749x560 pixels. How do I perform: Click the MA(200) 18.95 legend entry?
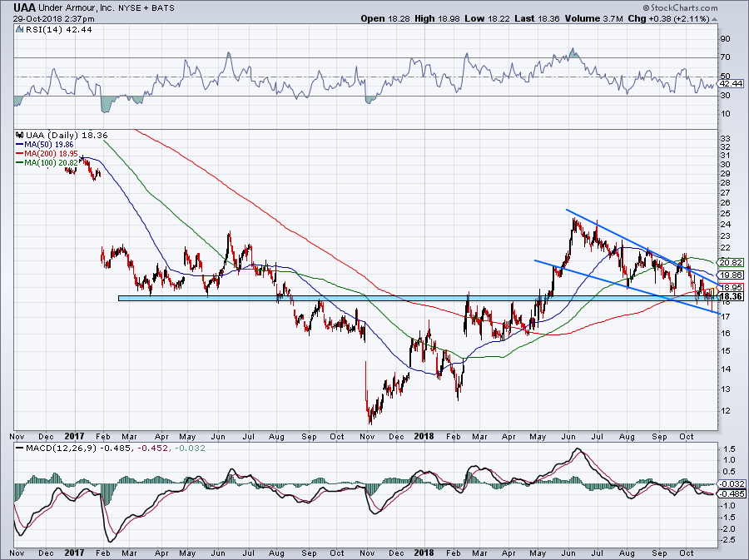coord(47,153)
